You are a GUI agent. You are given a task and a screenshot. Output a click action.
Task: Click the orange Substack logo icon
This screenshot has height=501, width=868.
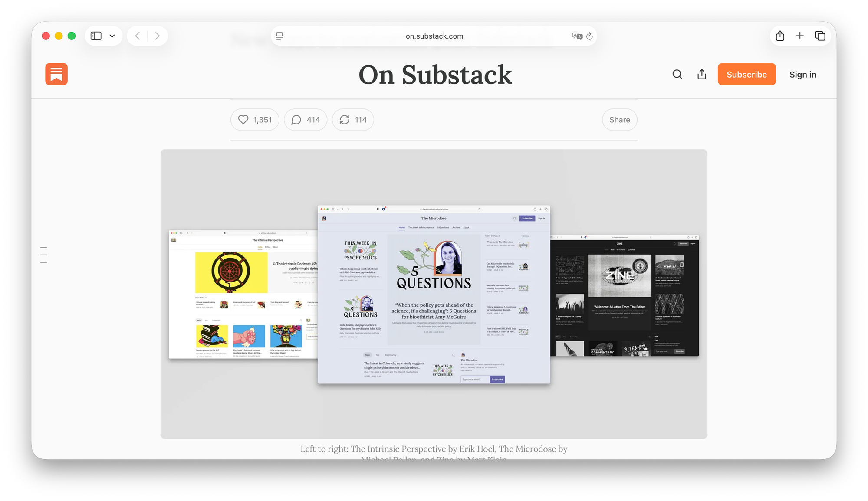(56, 74)
